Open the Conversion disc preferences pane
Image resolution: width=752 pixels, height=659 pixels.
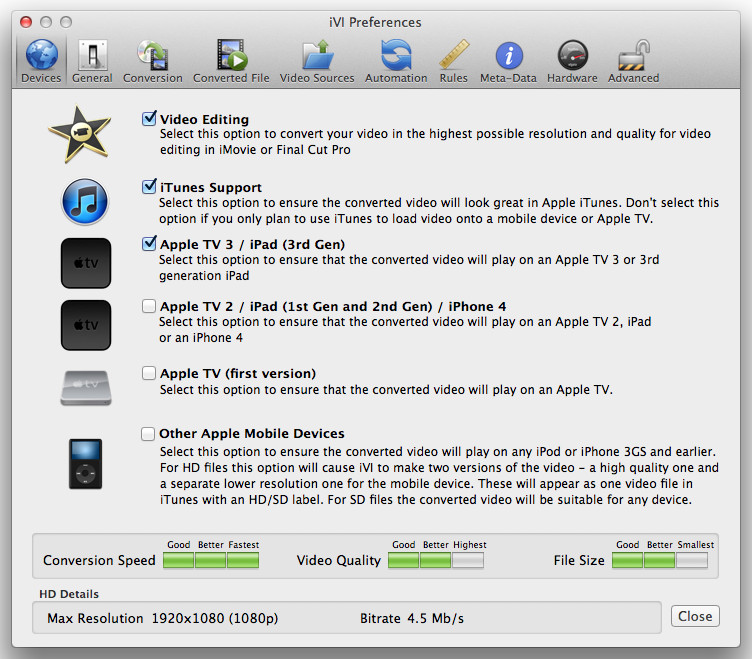point(153,61)
